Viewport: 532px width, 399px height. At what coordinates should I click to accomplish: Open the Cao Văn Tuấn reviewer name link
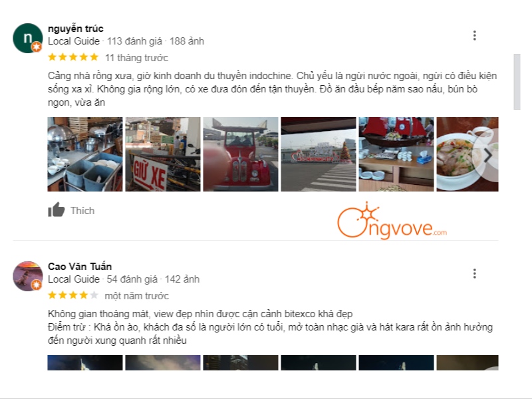tap(80, 267)
